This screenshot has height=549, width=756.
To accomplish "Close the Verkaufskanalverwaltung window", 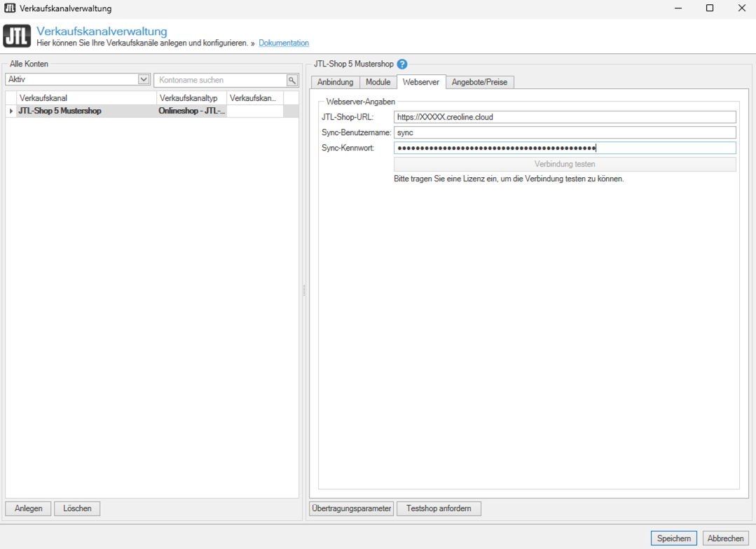I will click(741, 8).
